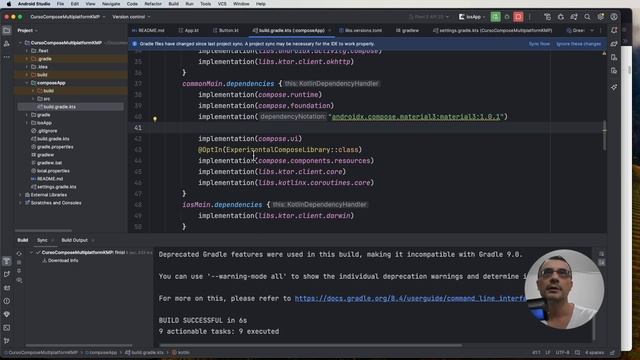Viewport: 640px width, 360px height.
Task: Click the green Run button in toolbar
Action: (495, 17)
